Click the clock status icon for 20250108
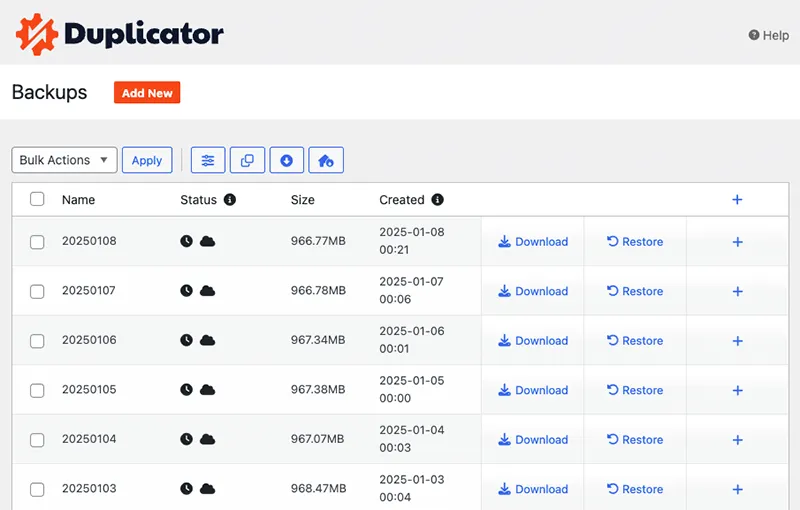 click(x=186, y=241)
